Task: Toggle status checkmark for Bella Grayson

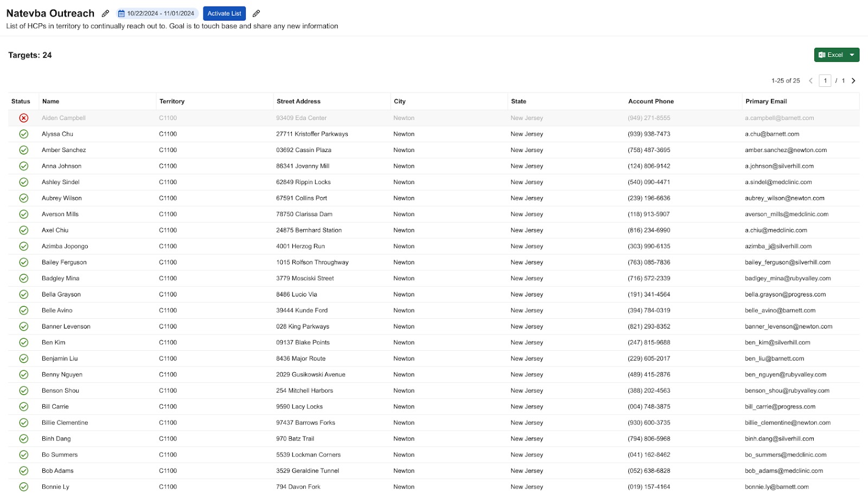Action: click(23, 294)
